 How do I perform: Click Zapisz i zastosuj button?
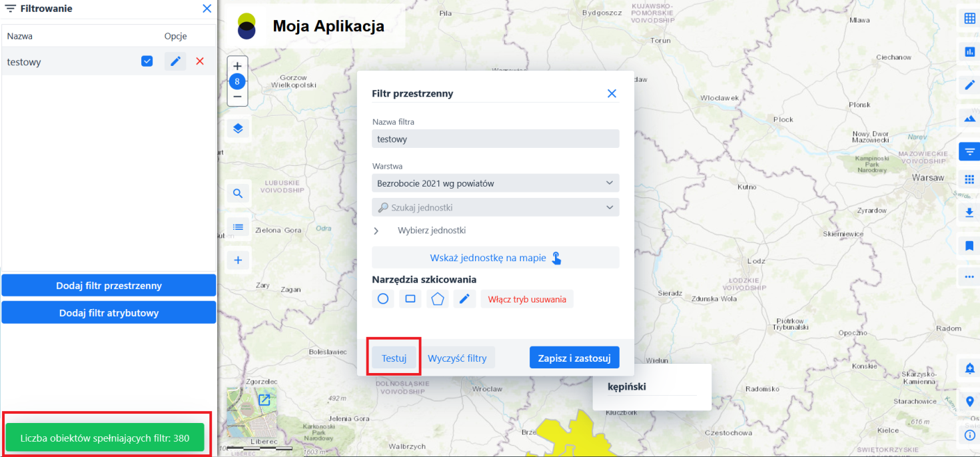[574, 358]
